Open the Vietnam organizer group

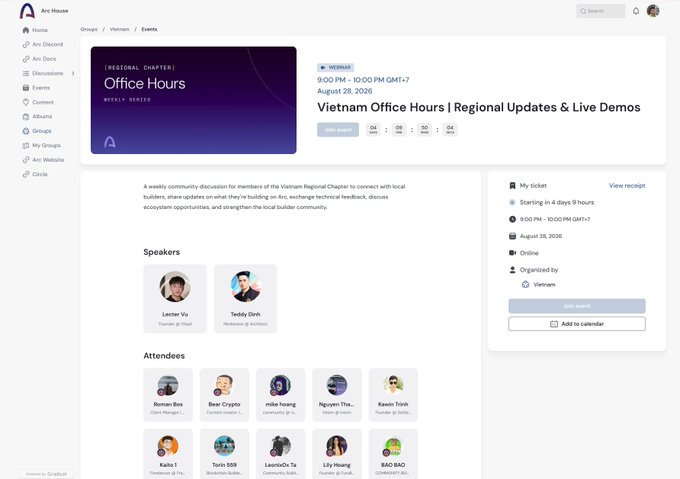coord(544,284)
